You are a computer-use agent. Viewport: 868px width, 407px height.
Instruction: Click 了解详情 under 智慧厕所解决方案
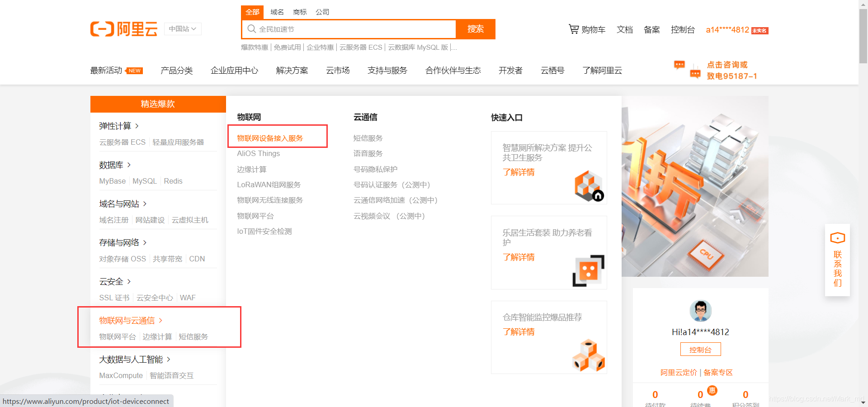pos(519,172)
